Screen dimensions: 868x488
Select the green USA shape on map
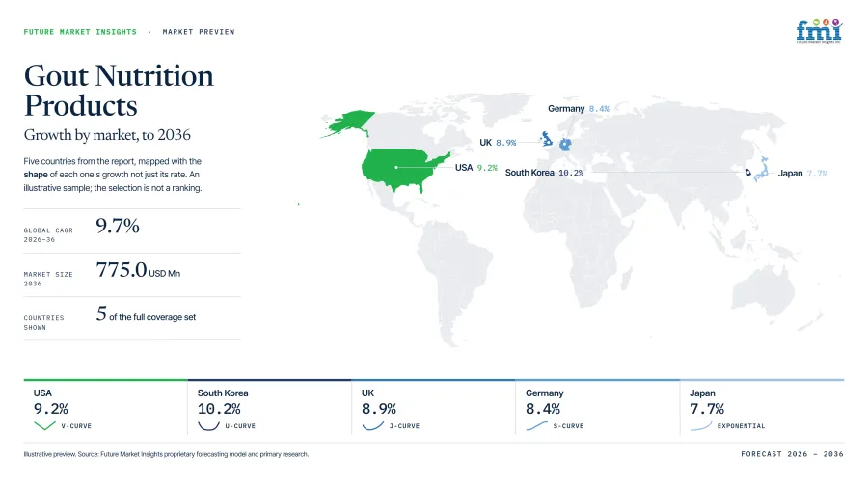coord(403,170)
